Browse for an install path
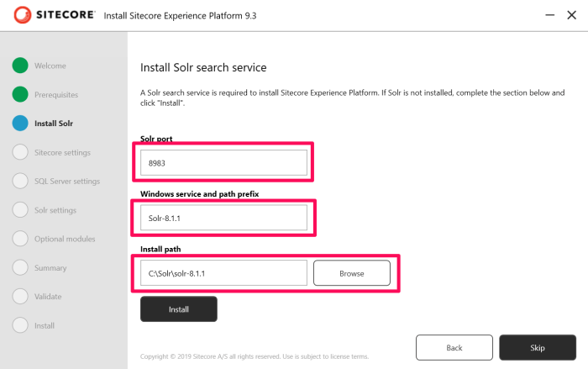588x369 pixels. coord(352,273)
